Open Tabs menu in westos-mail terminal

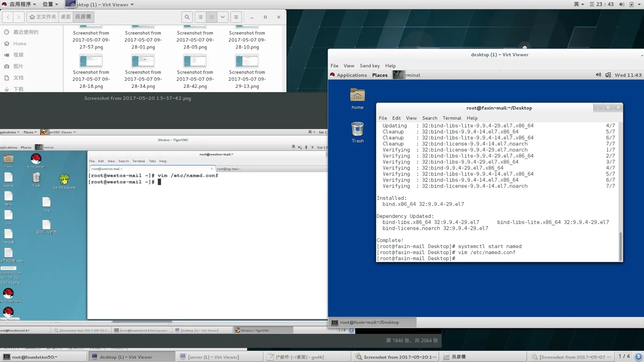pyautogui.click(x=152, y=161)
